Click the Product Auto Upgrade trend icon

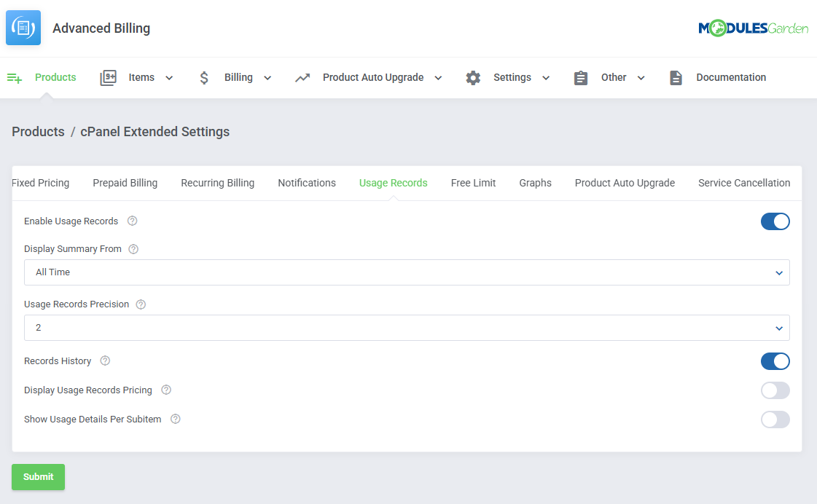point(302,78)
